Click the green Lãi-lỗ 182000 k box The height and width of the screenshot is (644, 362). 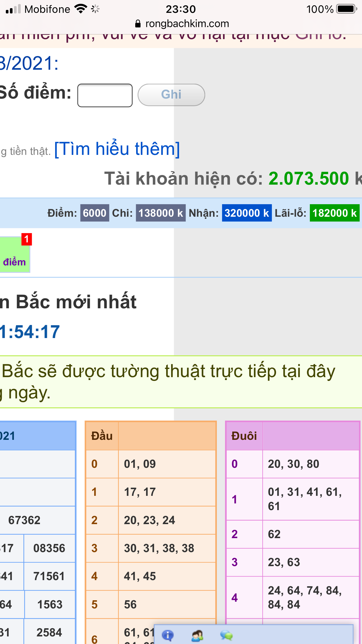[x=334, y=213]
